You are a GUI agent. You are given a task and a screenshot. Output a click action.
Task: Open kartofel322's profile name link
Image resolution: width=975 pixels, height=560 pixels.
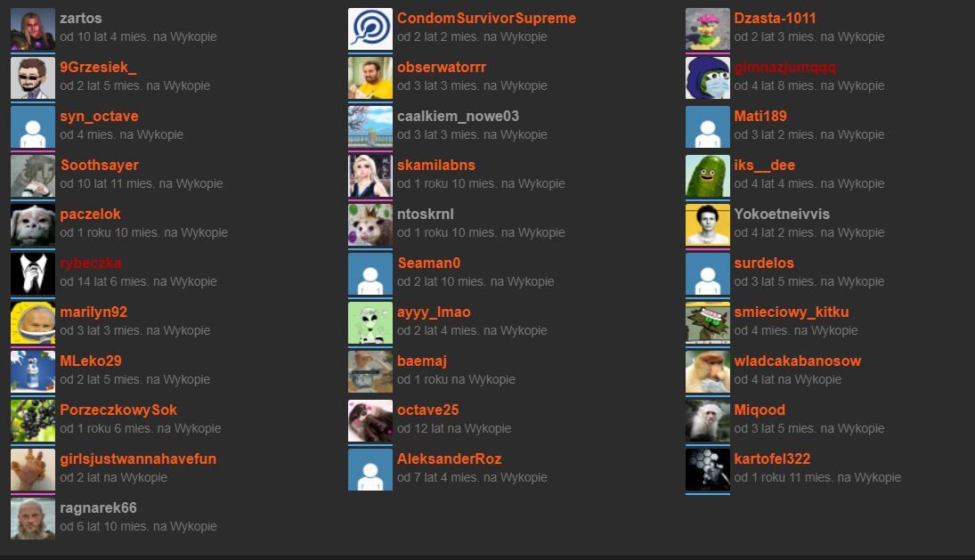click(x=772, y=459)
